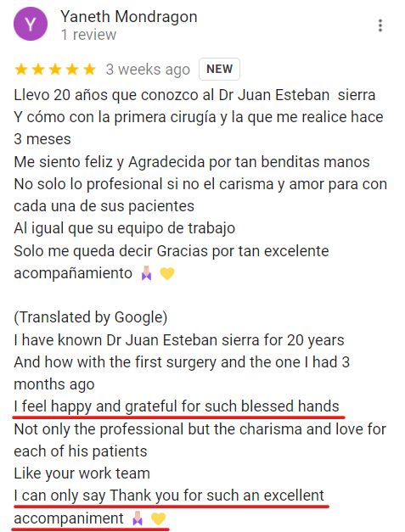405x532 pixels.
Task: Open the three-dot review options menu
Action: (380, 25)
